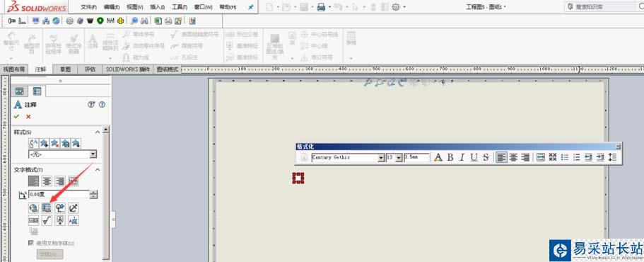Apply numbered list in the formatting toolbar
The image size is (644, 262).
[x=577, y=157]
